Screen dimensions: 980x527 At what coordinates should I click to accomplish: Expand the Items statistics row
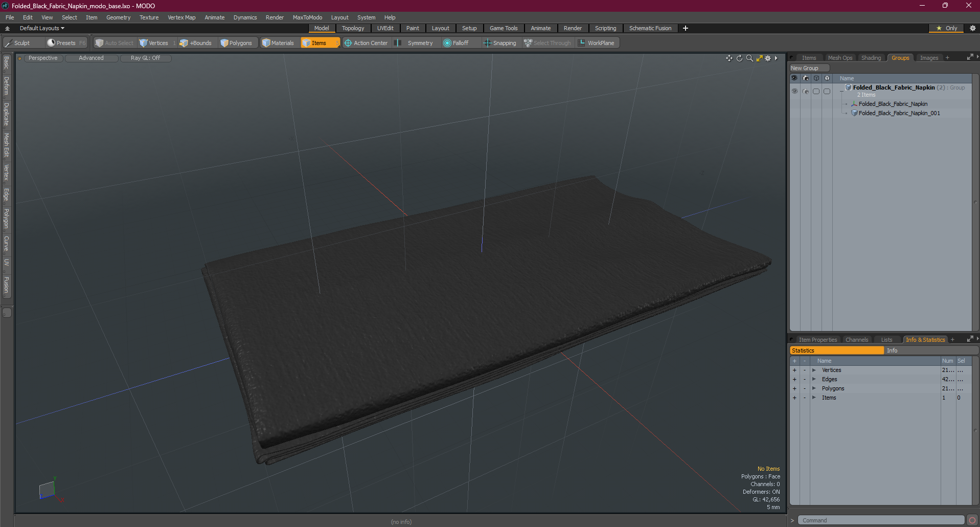click(814, 398)
